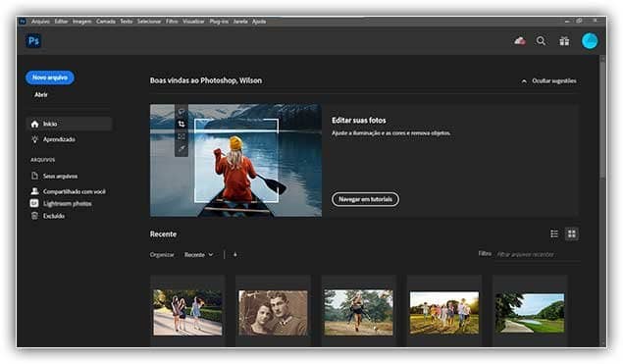Open thumbnail of girls walking on path

[187, 312]
